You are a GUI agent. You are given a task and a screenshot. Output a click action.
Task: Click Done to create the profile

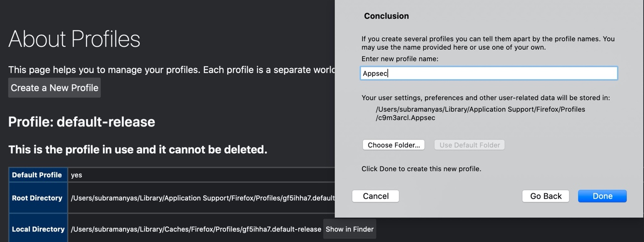coord(602,196)
